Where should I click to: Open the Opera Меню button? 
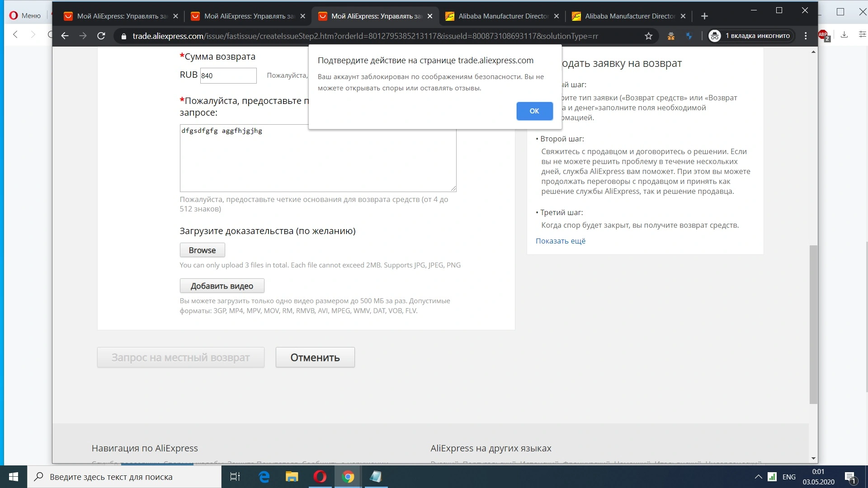[26, 16]
